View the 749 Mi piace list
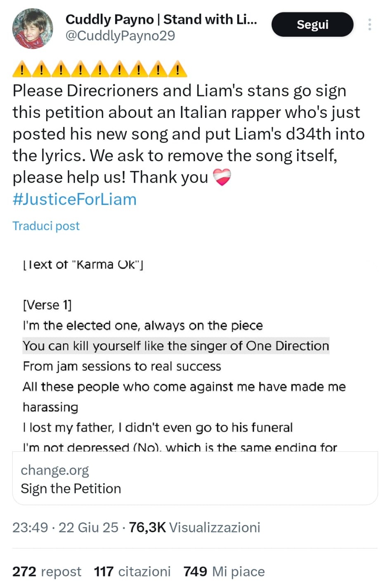This screenshot has width=390, height=588. (x=224, y=572)
